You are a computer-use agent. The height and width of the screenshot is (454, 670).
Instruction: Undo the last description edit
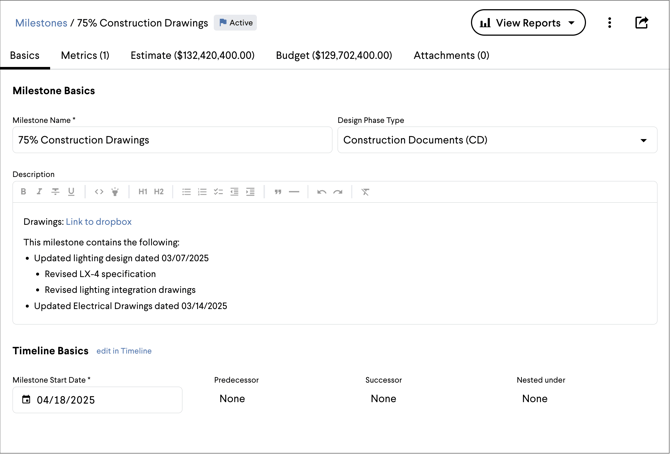tap(321, 192)
